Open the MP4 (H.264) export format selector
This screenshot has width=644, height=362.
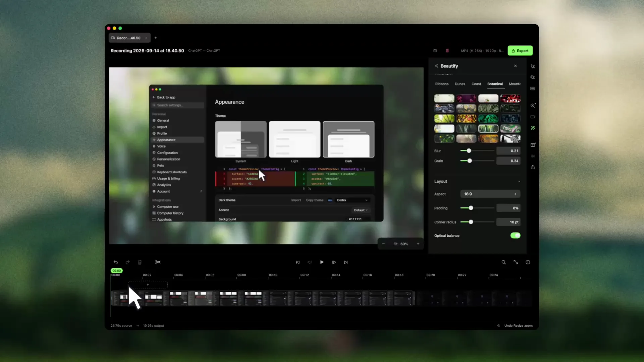(x=482, y=51)
